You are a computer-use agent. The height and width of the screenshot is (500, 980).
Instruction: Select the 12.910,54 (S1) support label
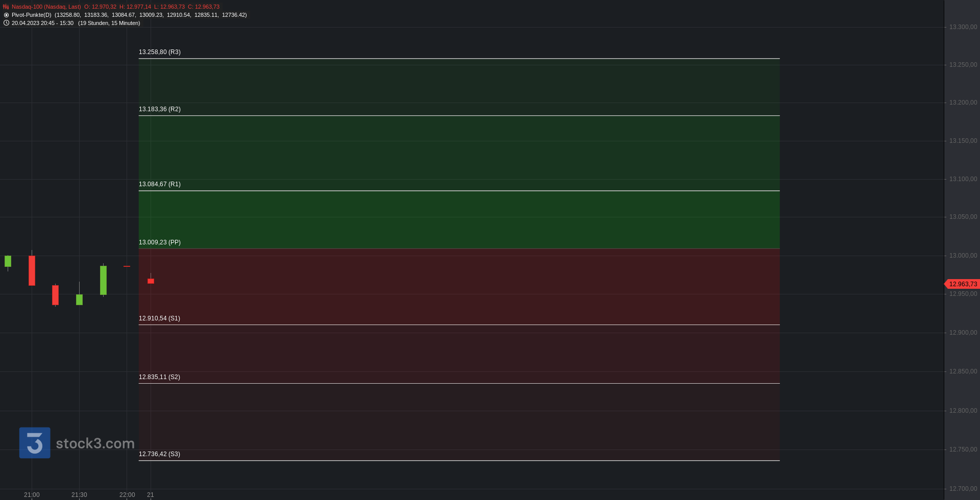(159, 318)
